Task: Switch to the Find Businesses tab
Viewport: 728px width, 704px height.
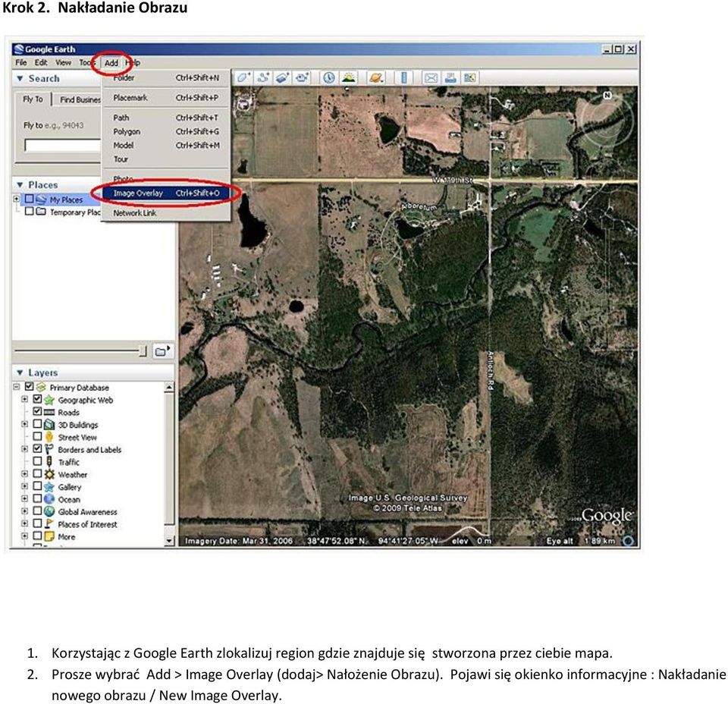Action: click(x=77, y=99)
